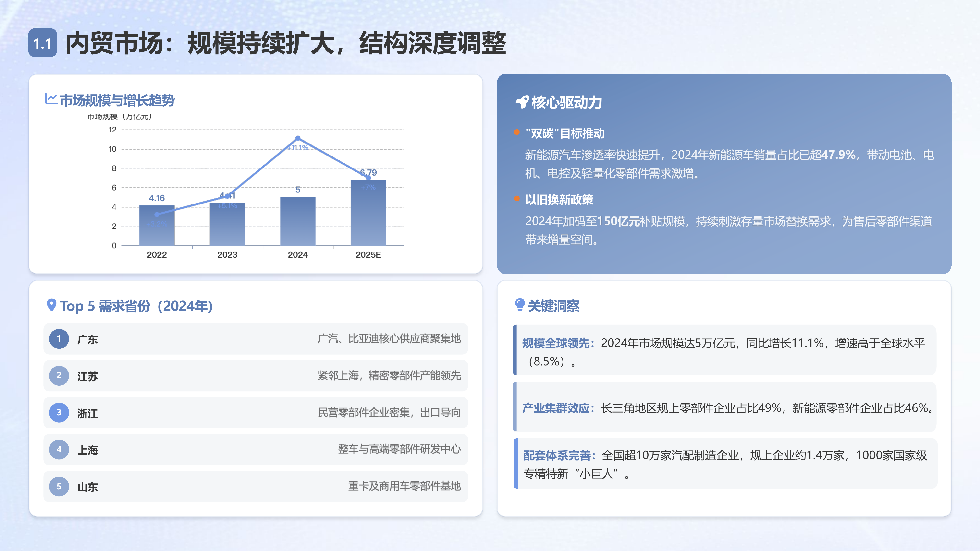This screenshot has width=980, height=551.
Task: Click the value label 5 above 2024 bar
Action: coord(298,189)
